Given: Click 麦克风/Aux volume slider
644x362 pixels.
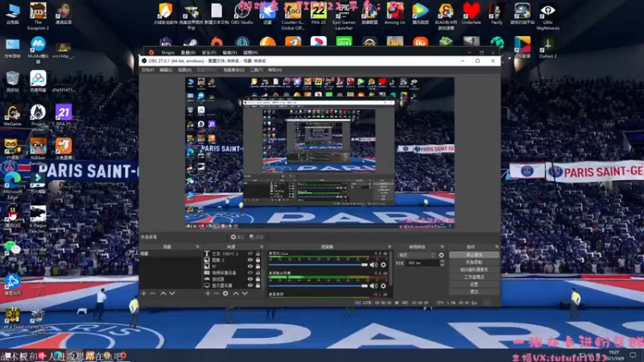Looking at the screenshot, I should (318, 265).
